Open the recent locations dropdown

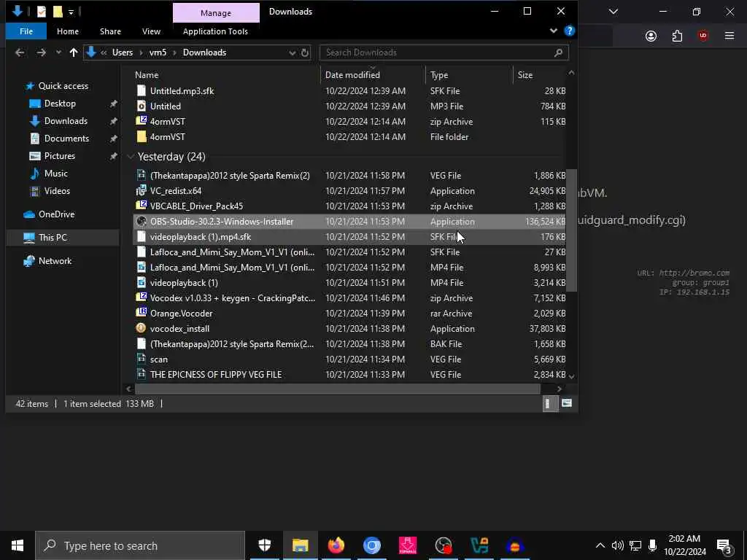point(58,52)
